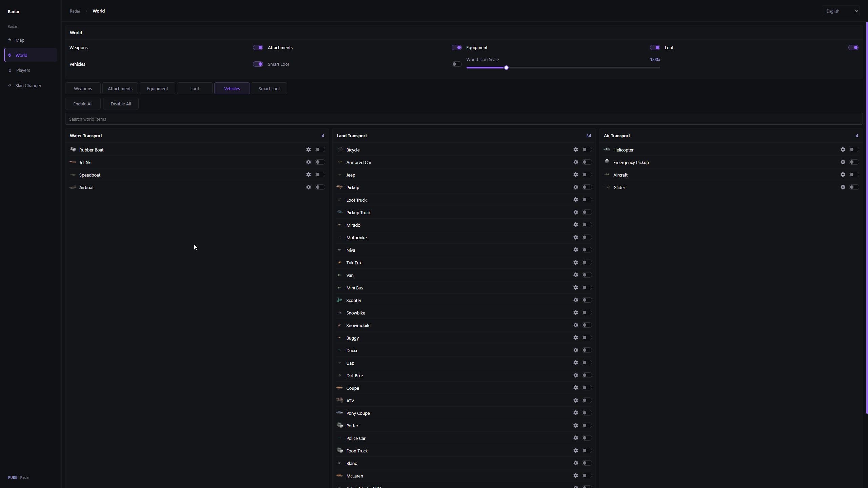Switch to the Attachments tab
Screen dimensions: 868x488
(x=120, y=88)
